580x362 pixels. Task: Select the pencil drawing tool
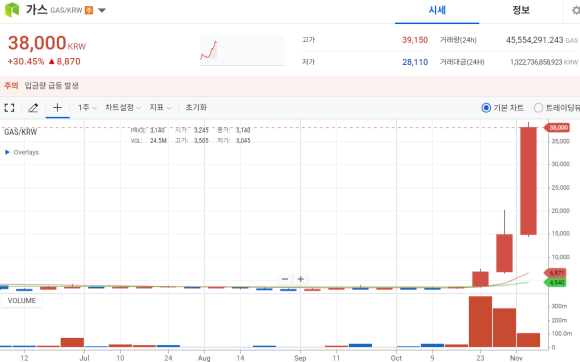33,108
